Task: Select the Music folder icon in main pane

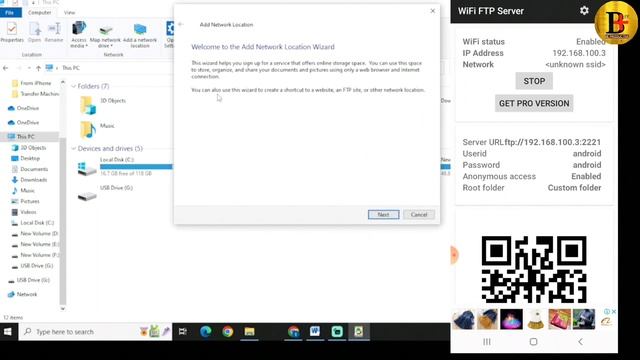Action: tap(88, 130)
